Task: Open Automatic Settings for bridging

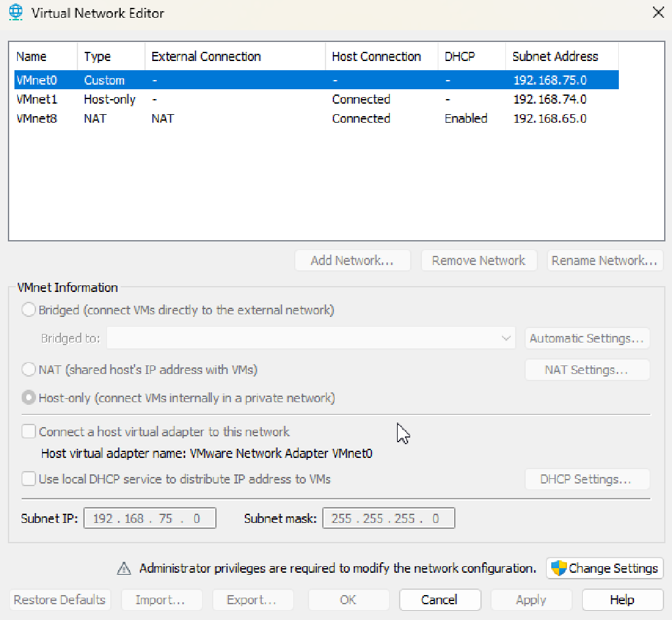Action: coord(587,338)
